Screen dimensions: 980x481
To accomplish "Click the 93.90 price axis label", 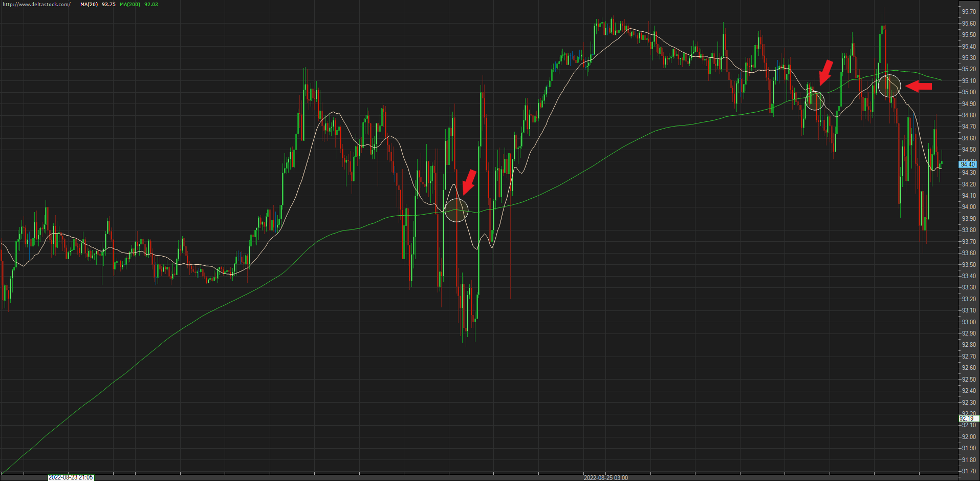I will (968, 219).
